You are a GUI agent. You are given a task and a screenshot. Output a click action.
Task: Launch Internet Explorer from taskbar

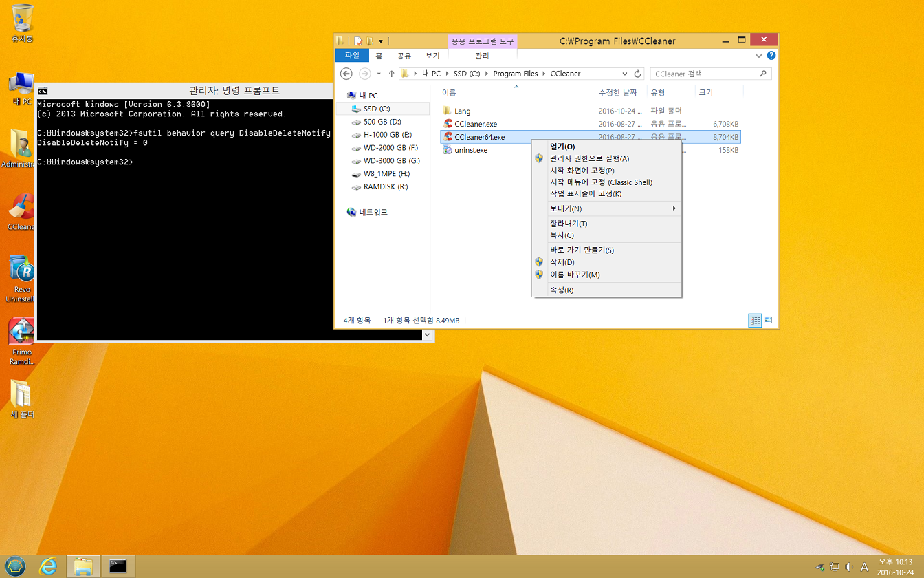[x=48, y=566]
